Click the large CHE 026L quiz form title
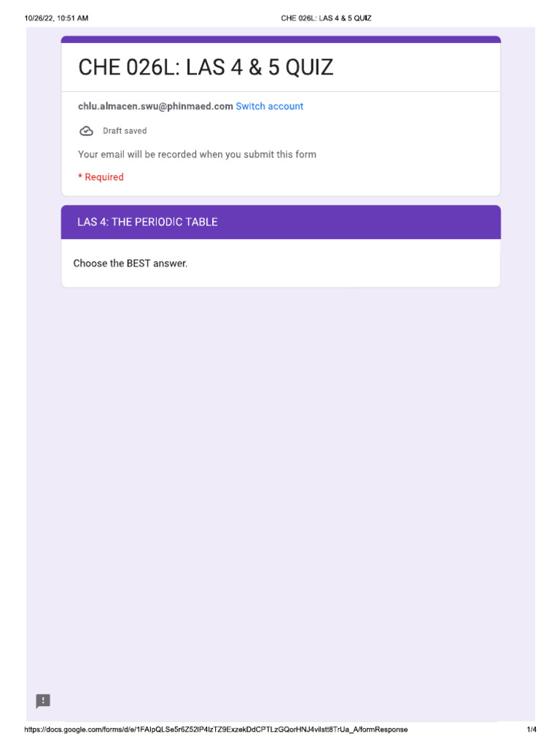The height and width of the screenshot is (747, 560). click(206, 68)
